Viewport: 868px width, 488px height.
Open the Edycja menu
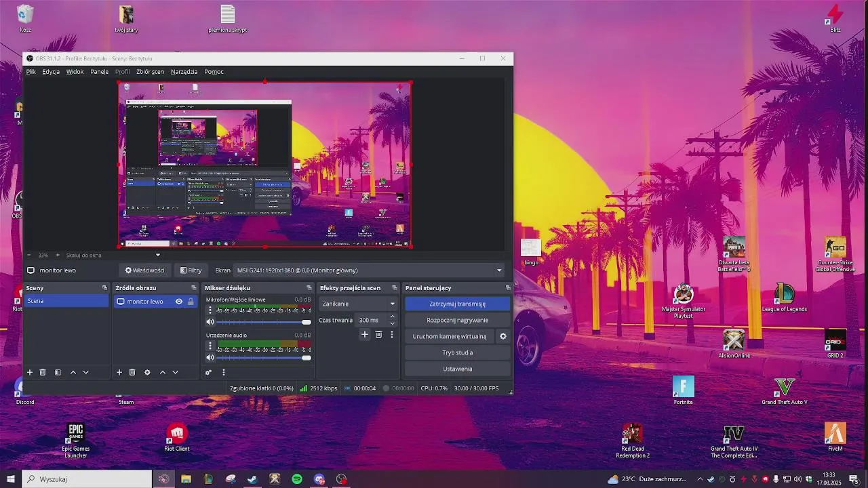pos(51,72)
